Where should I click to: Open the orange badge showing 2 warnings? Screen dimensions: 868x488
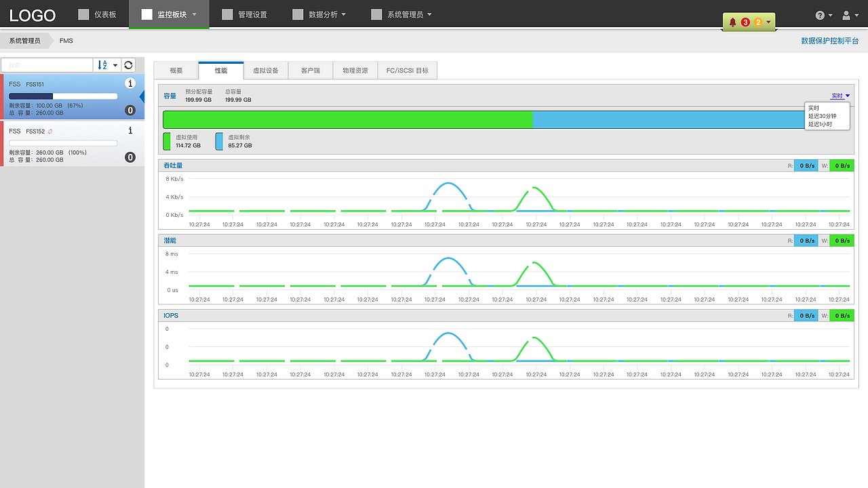(758, 22)
